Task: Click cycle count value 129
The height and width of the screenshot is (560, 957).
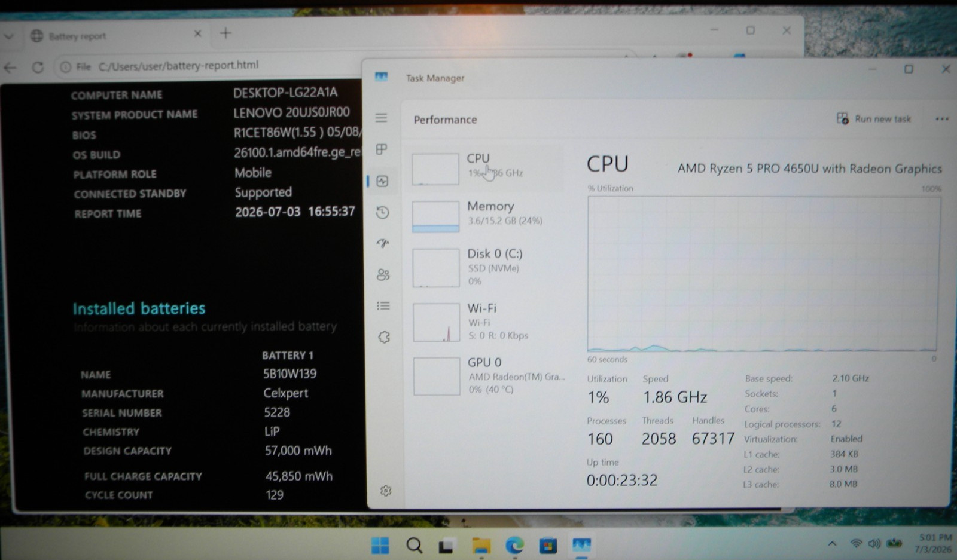Action: [275, 495]
